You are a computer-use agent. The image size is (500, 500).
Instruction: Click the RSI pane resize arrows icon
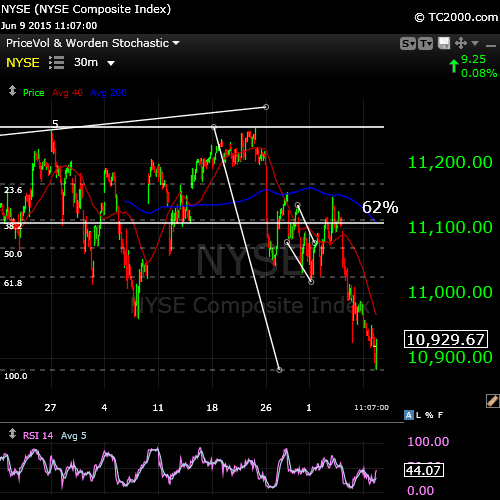(x=12, y=434)
